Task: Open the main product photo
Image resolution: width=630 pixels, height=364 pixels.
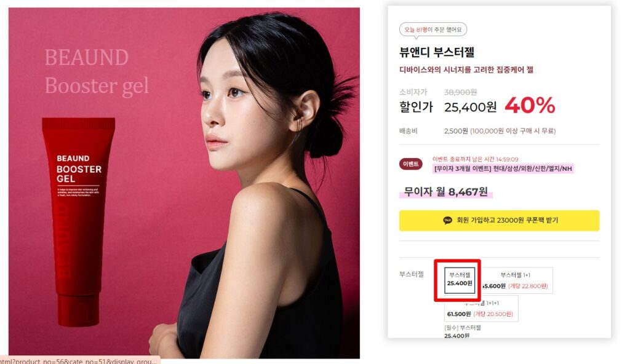Action: click(184, 183)
